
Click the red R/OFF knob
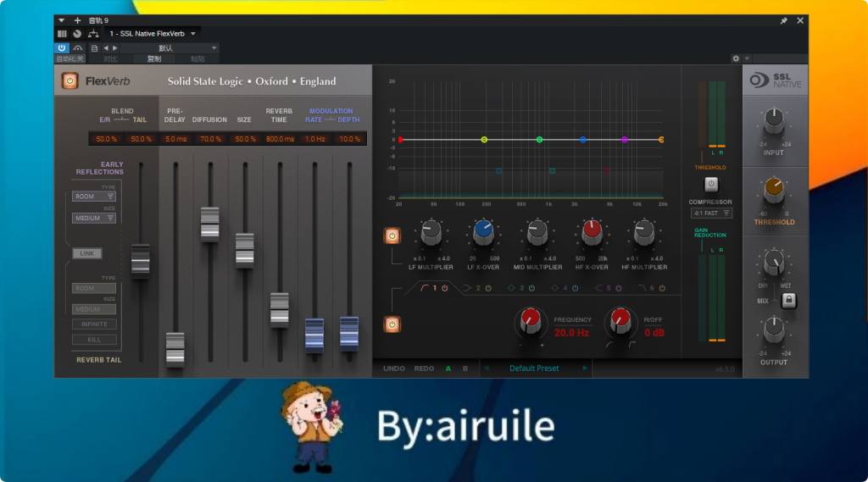(620, 321)
